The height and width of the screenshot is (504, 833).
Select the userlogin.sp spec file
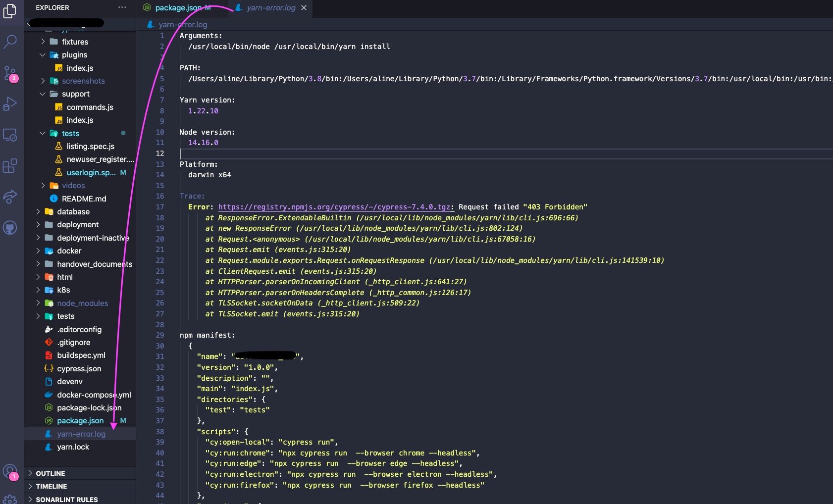(x=91, y=172)
